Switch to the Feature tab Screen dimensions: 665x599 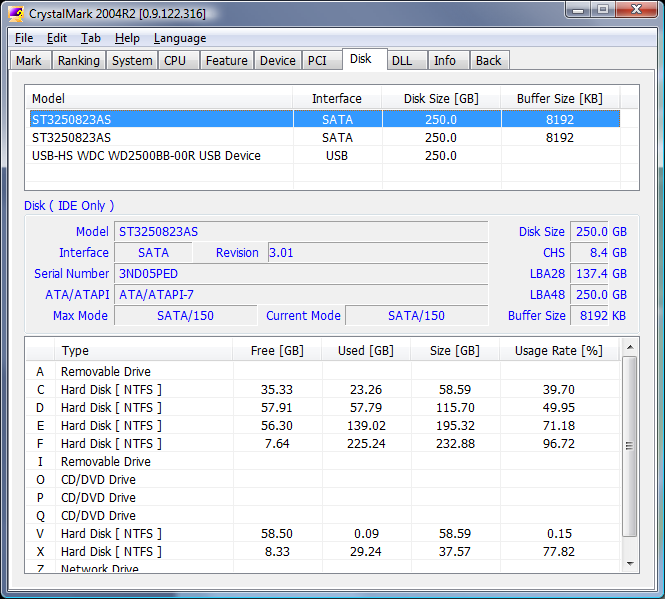(x=226, y=60)
